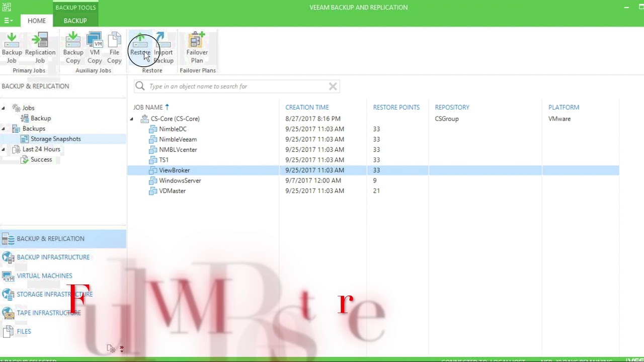Click the Backup Infrastructure globe icon
Screen dimensions: 644x362
click(x=8, y=257)
